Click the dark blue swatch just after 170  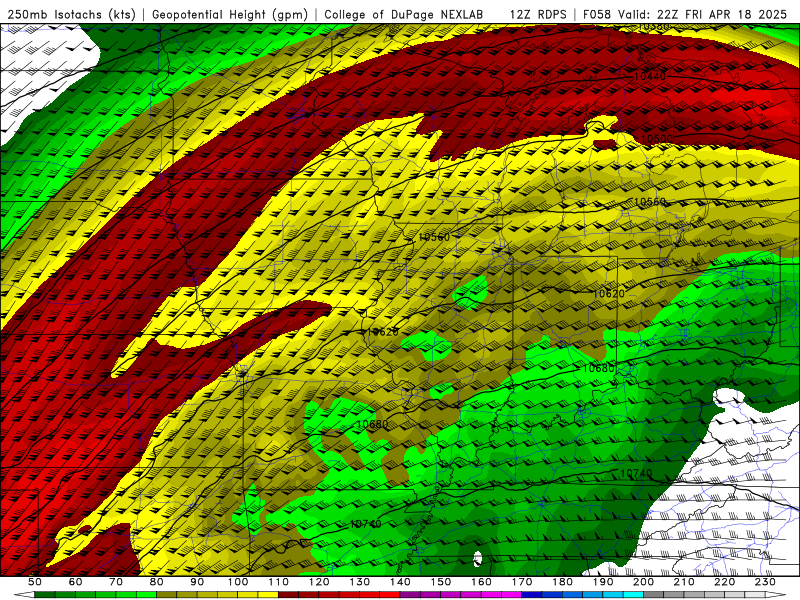[532, 594]
